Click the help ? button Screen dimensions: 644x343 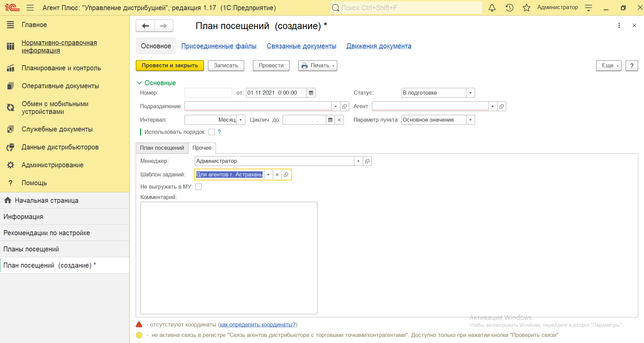[632, 66]
